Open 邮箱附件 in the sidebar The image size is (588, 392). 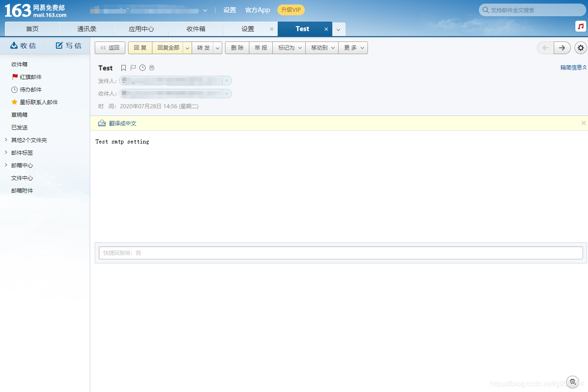pyautogui.click(x=22, y=191)
